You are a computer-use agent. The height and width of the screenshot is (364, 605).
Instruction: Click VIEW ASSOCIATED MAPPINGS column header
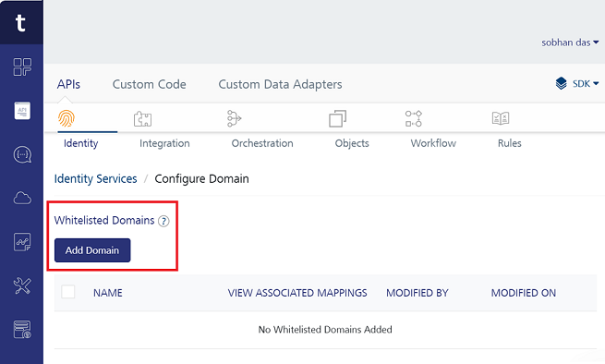click(297, 293)
